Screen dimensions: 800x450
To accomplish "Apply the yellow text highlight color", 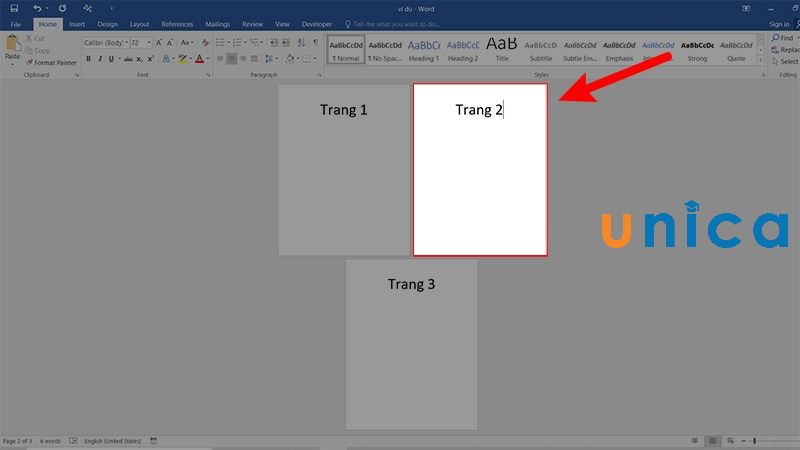I will tap(182, 59).
